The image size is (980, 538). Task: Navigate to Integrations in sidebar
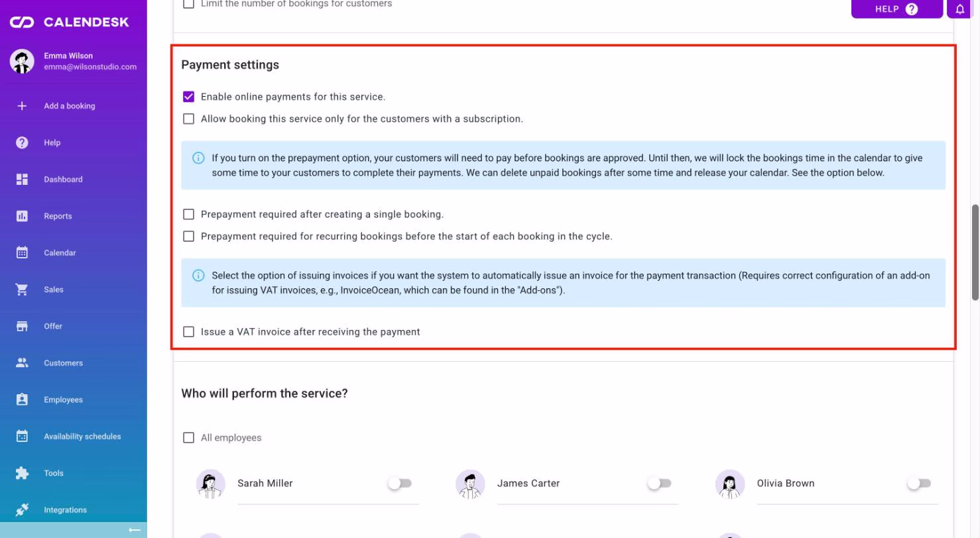click(x=74, y=510)
